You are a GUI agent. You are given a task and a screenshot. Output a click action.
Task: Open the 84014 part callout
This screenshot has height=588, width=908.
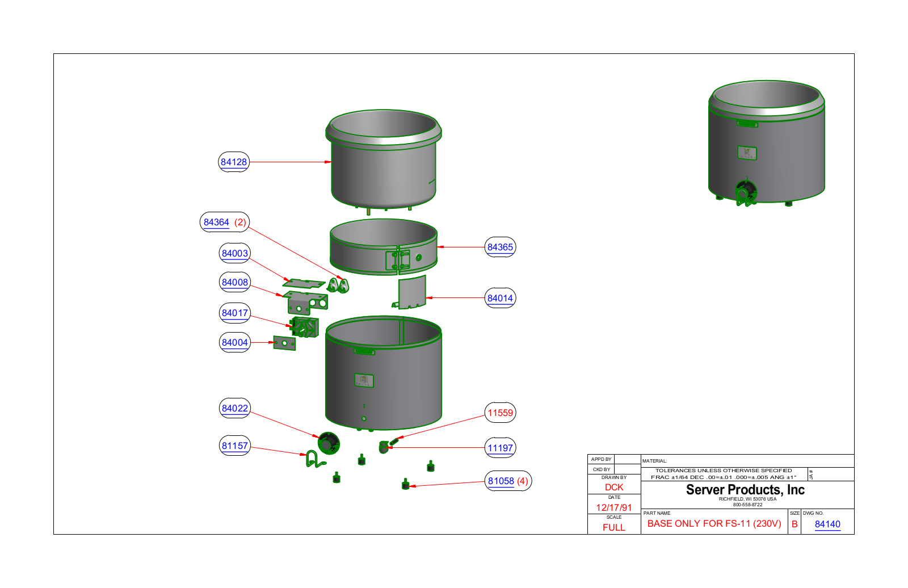(x=500, y=298)
